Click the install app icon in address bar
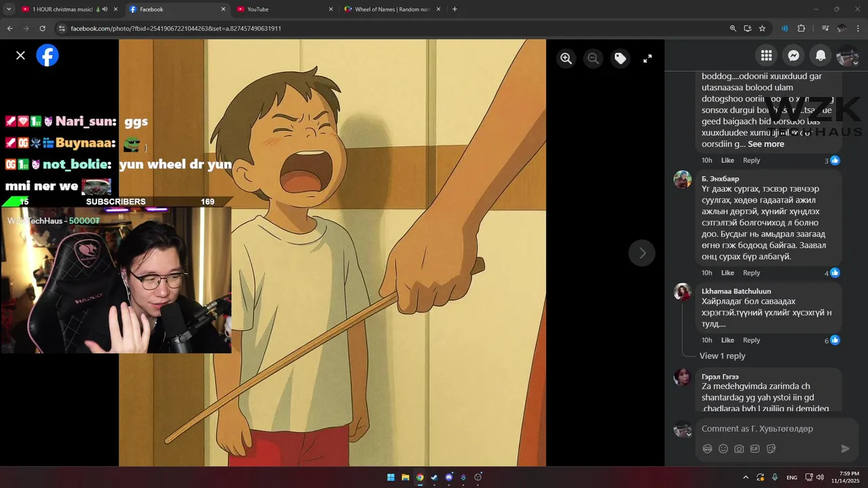This screenshot has width=868, height=488. point(747,28)
